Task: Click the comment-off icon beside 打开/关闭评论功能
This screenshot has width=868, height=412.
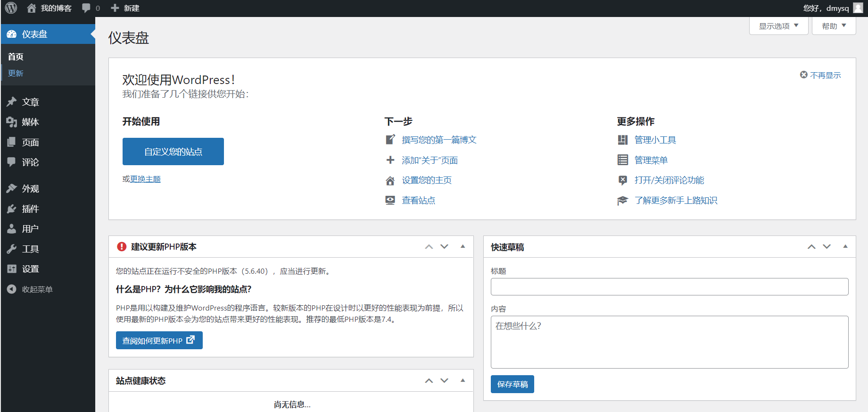Action: coord(623,180)
